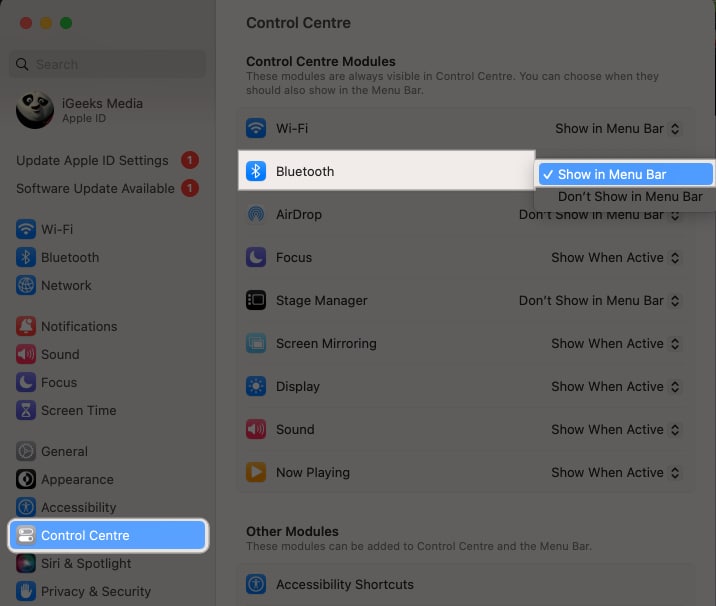Click the Control Centre switches icon
716x606 pixels.
26,535
